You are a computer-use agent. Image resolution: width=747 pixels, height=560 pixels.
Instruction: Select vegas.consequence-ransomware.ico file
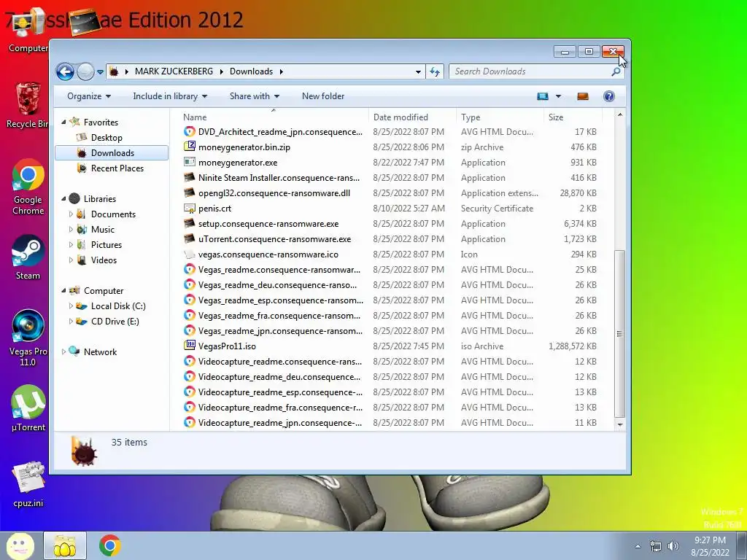[268, 254]
